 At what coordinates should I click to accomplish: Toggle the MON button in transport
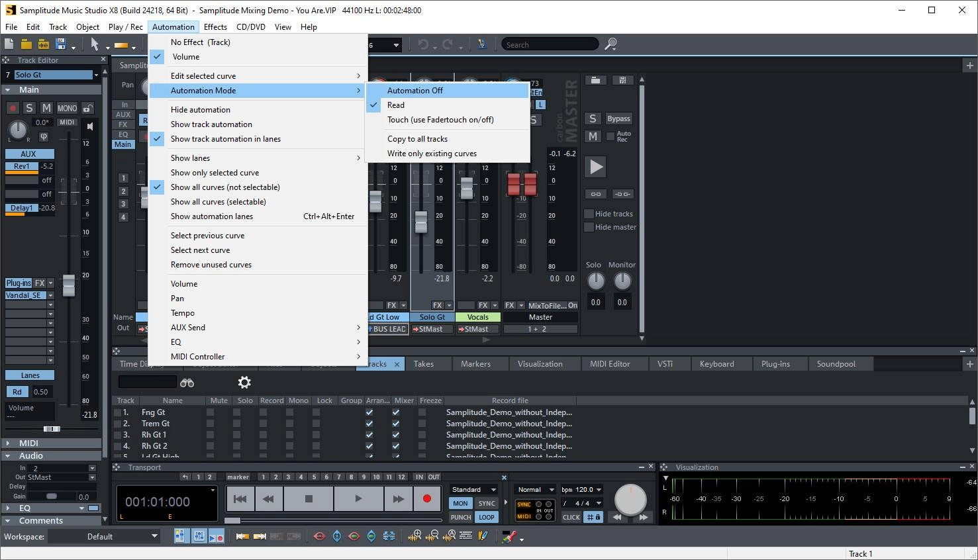[461, 503]
